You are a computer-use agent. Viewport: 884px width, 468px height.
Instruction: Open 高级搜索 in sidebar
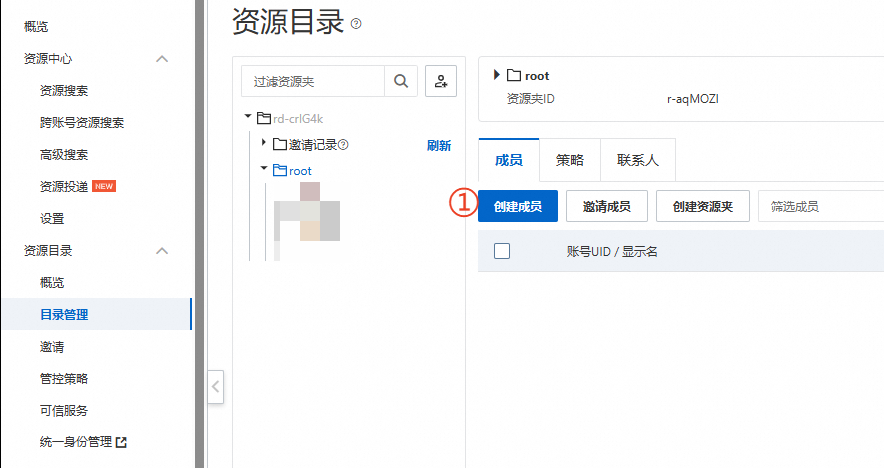(64, 154)
